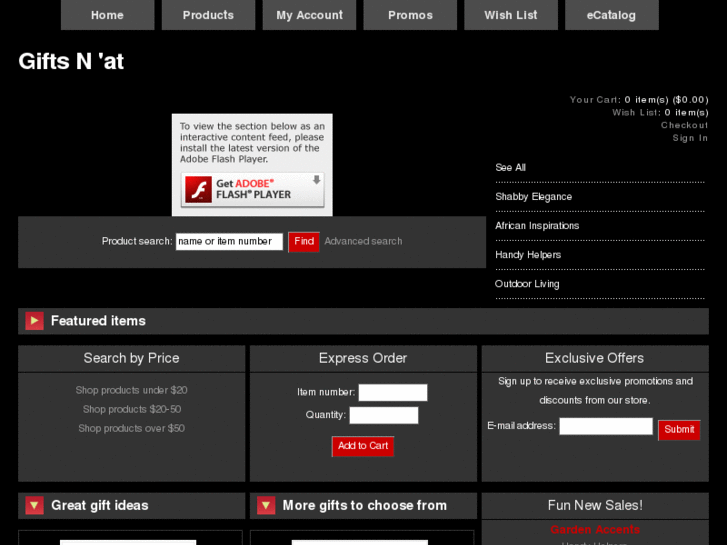
Task: Click the red arrow beside Featured items
Action: coord(34,321)
